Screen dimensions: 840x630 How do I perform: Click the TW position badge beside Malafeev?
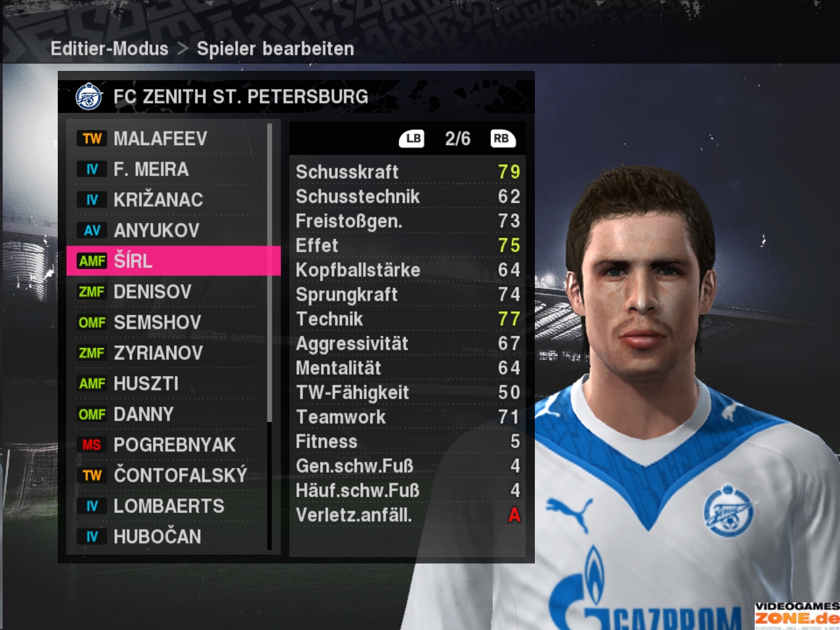coord(92,138)
